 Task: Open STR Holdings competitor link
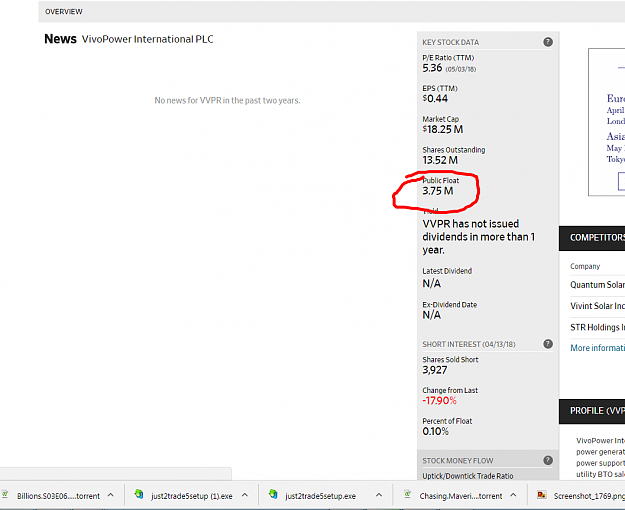coord(597,327)
